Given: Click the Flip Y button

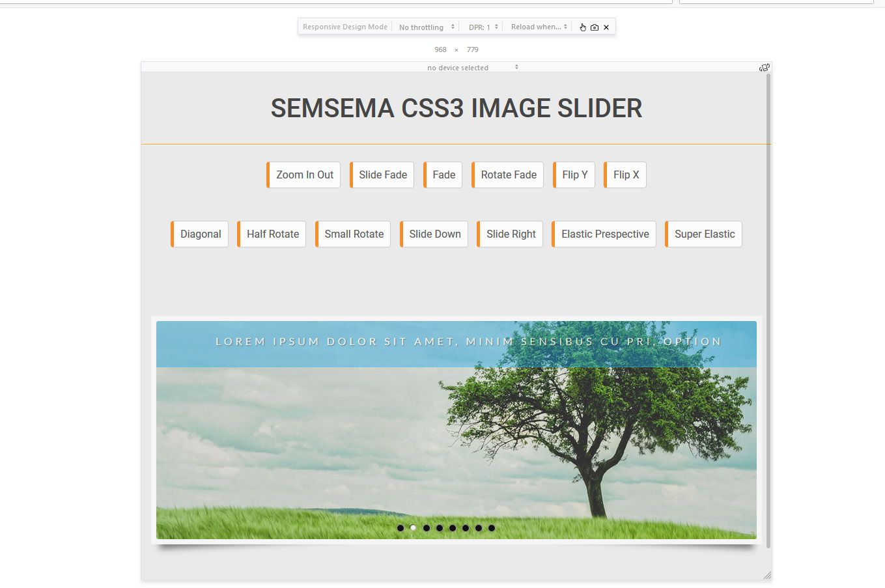Looking at the screenshot, I should point(574,175).
